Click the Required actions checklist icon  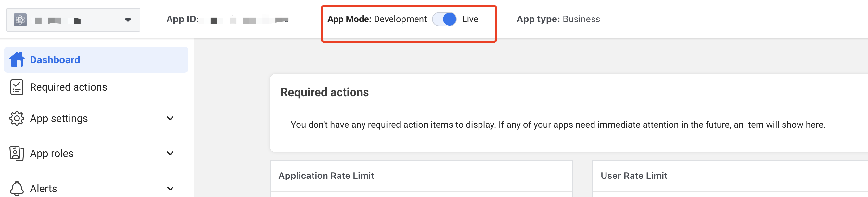click(x=17, y=87)
